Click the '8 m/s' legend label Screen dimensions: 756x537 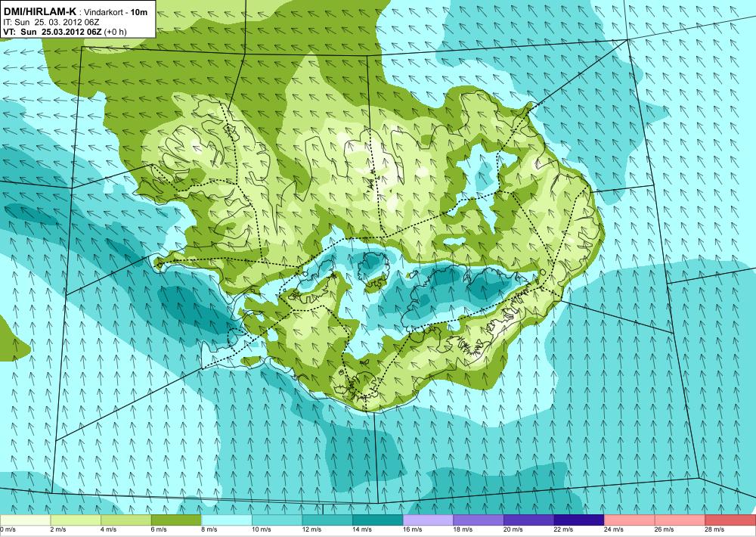pyautogui.click(x=209, y=529)
